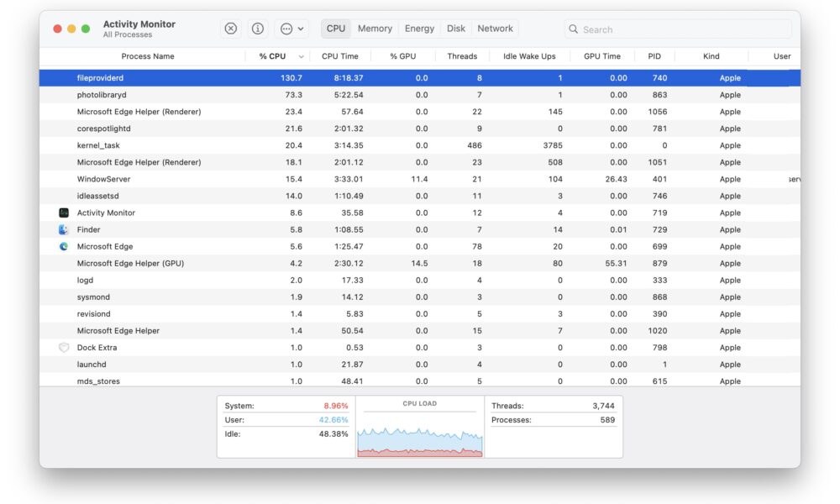Switch to the Energy tab
This screenshot has width=840, height=504.
[x=419, y=29]
